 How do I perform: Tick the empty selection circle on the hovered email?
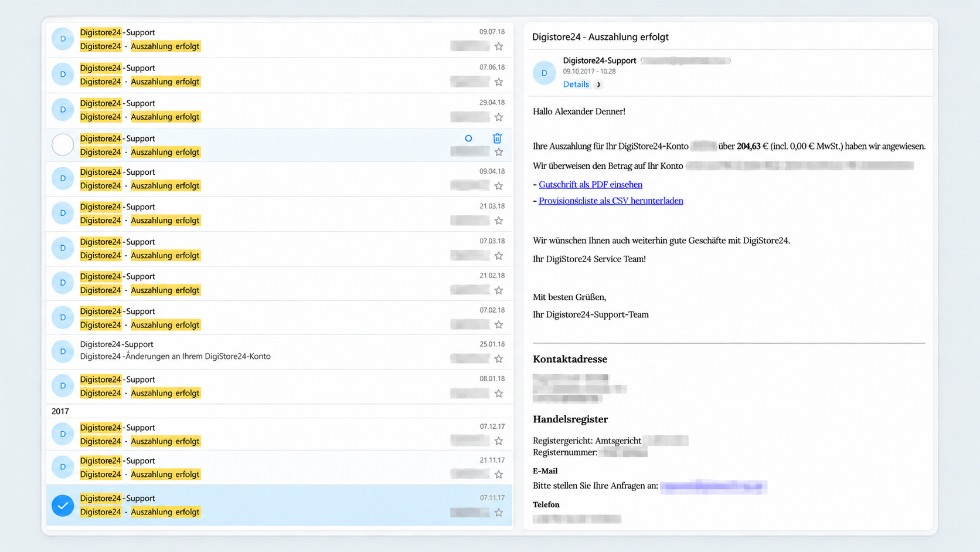[63, 145]
